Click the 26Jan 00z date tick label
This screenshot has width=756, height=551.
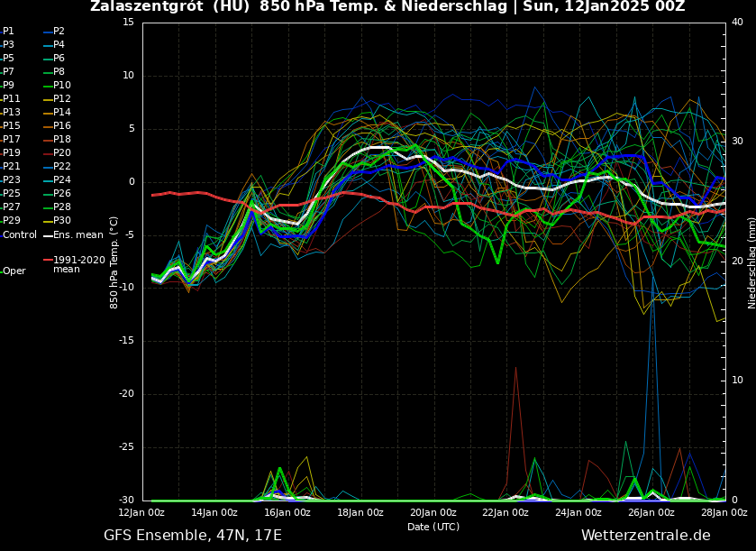click(651, 513)
